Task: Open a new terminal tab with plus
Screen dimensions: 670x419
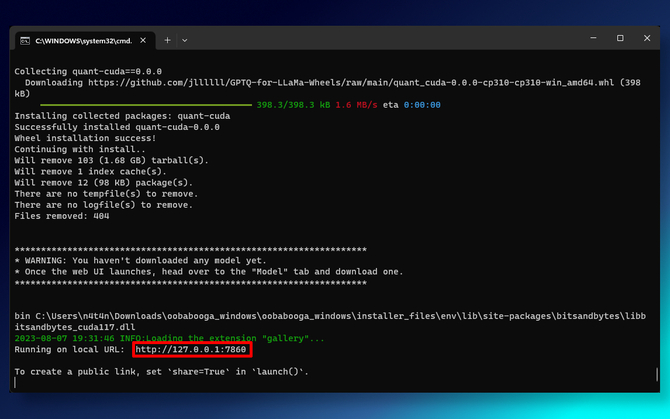Action: [x=168, y=40]
